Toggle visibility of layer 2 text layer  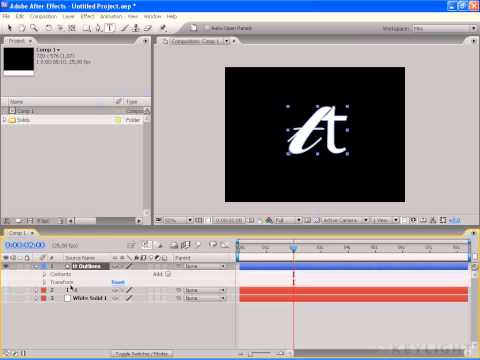point(6,290)
